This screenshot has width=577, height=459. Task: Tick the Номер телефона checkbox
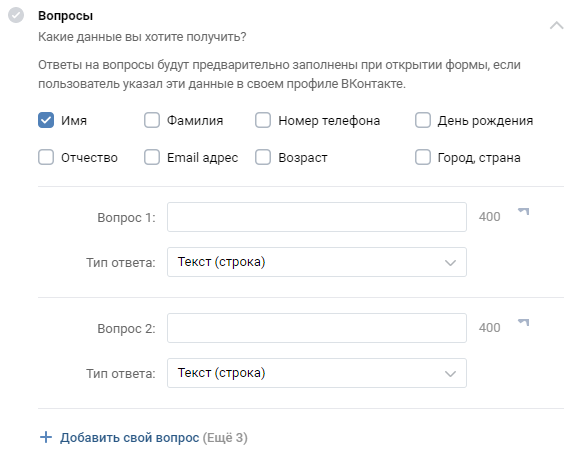pos(263,120)
